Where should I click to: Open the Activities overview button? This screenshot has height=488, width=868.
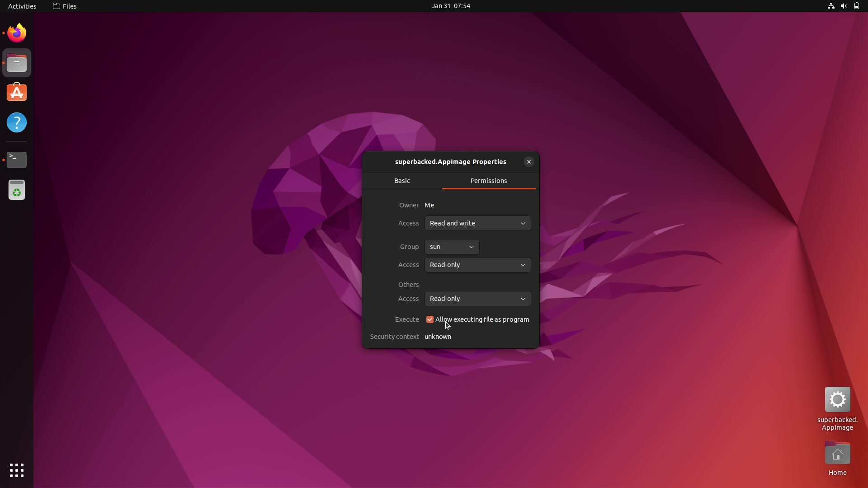(x=21, y=6)
